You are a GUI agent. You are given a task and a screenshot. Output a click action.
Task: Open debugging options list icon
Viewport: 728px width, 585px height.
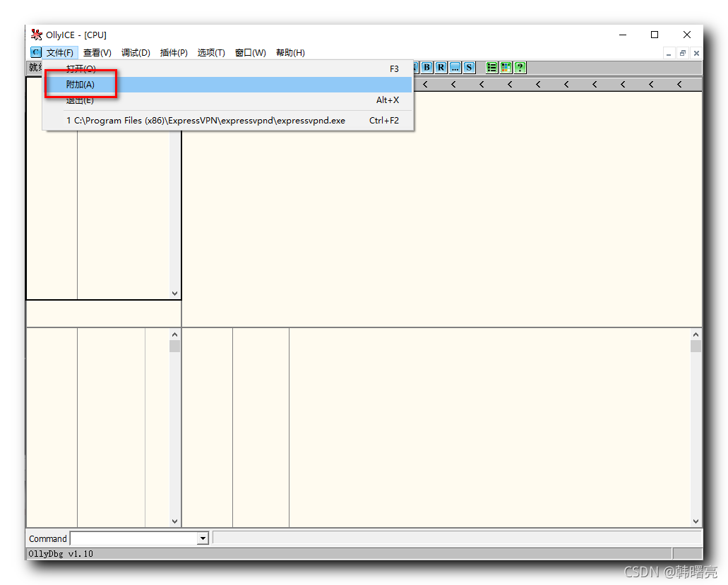[491, 67]
